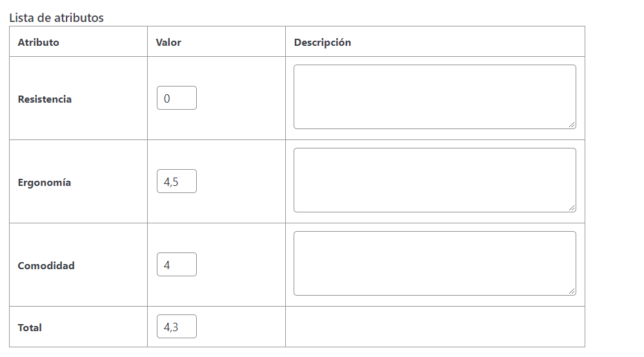The width and height of the screenshot is (644, 357).
Task: Focus the Ergonomía value field showing 4,5
Action: (176, 181)
